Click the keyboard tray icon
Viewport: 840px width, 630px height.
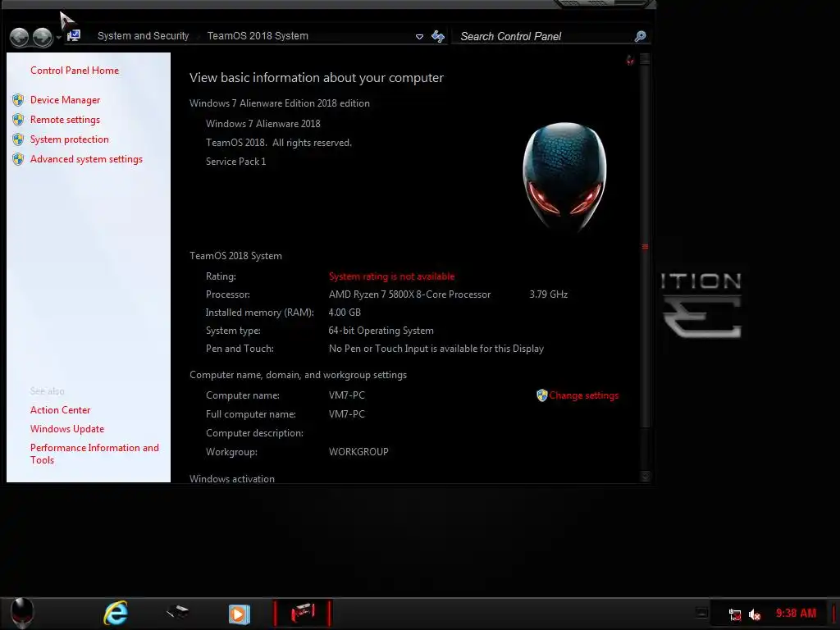click(x=702, y=612)
